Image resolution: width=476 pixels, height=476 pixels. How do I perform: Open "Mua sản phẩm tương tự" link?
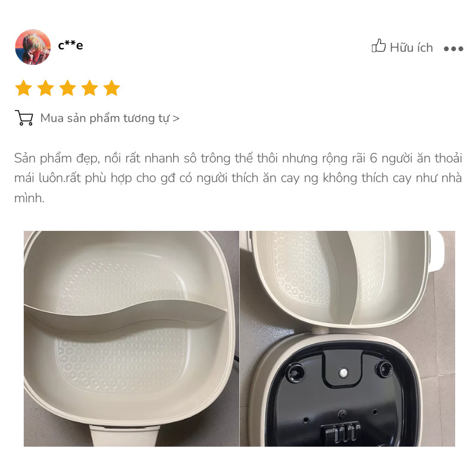point(105,118)
